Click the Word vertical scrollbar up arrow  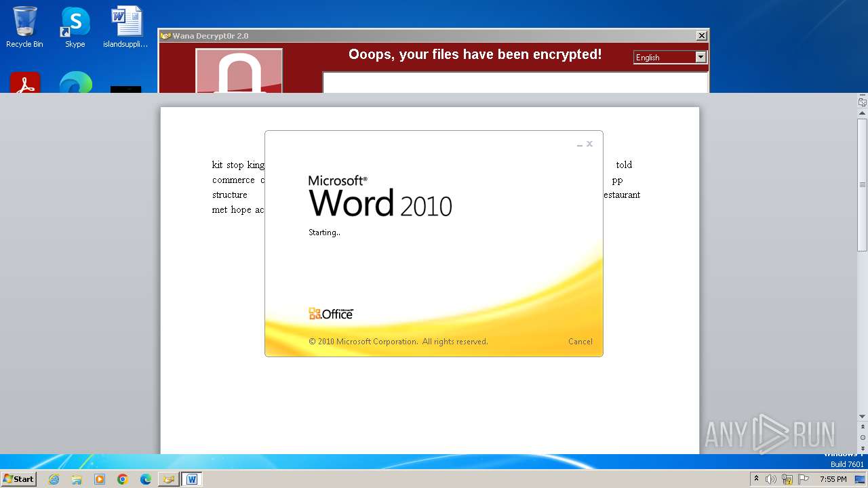pos(862,113)
